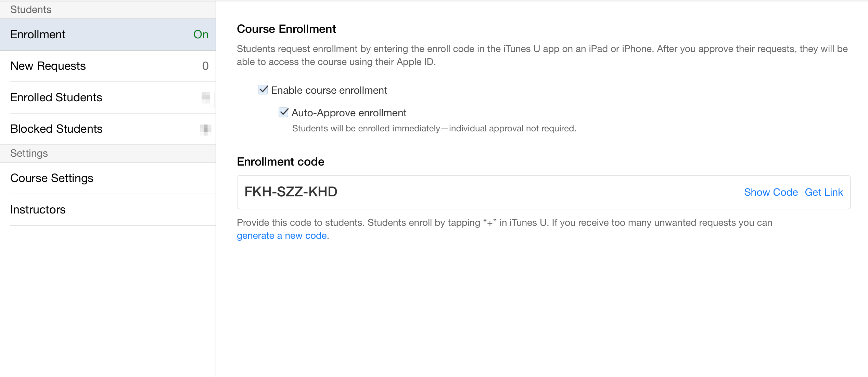Toggle Enable course enrollment checkbox
The width and height of the screenshot is (868, 377).
pos(263,90)
